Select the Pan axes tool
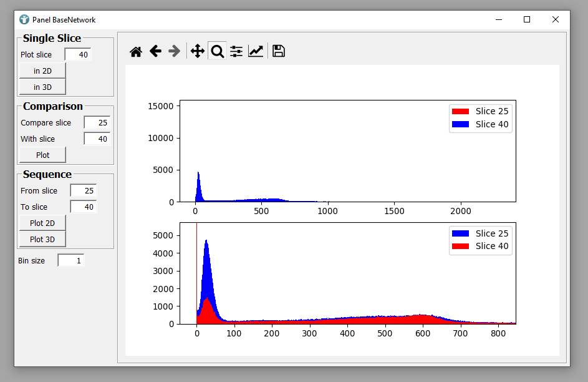Image resolution: width=588 pixels, height=382 pixels. [197, 51]
